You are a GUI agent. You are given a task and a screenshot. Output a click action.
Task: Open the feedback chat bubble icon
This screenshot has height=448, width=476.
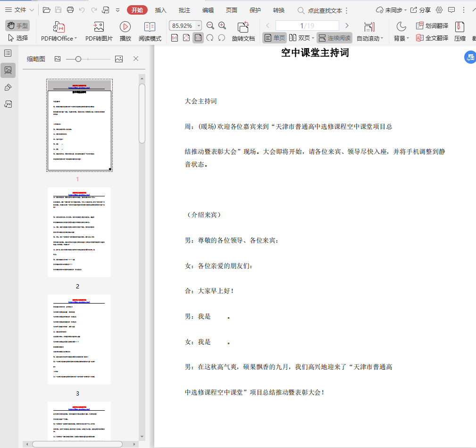coord(451,10)
